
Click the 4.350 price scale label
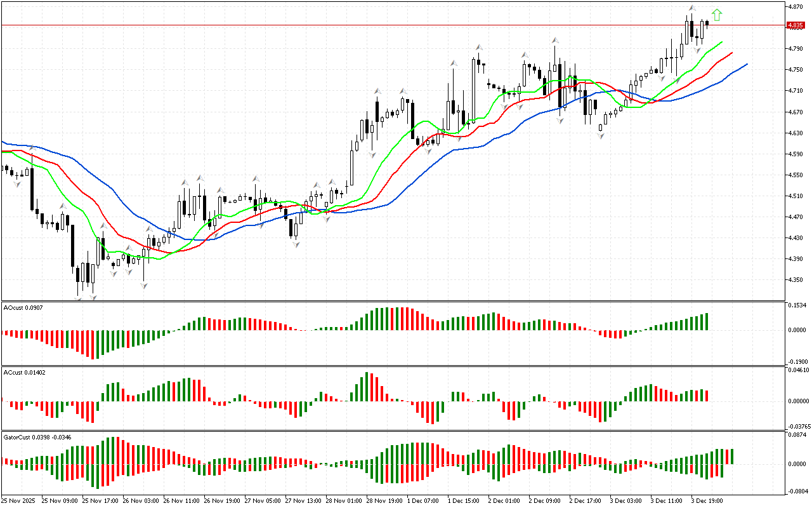[796, 279]
